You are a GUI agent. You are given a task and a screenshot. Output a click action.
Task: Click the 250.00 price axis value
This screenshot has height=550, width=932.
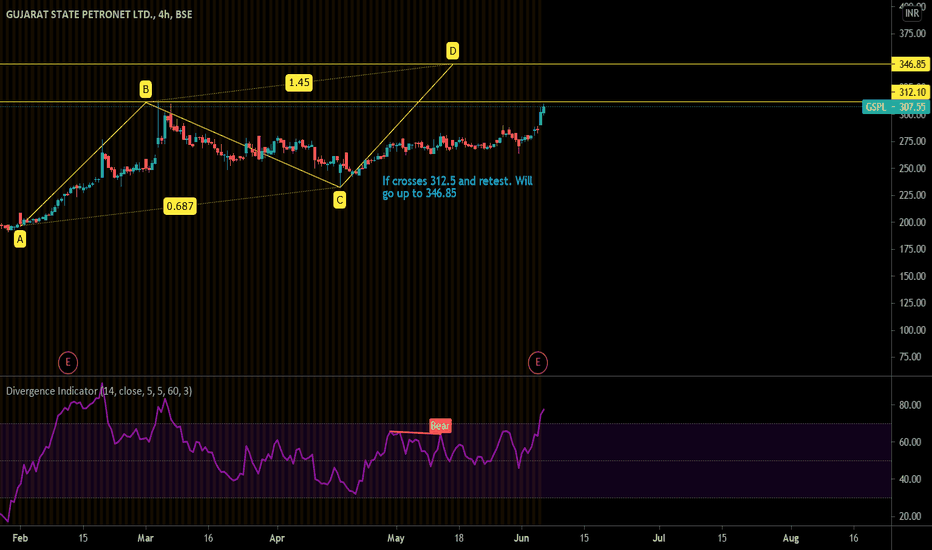(x=912, y=168)
